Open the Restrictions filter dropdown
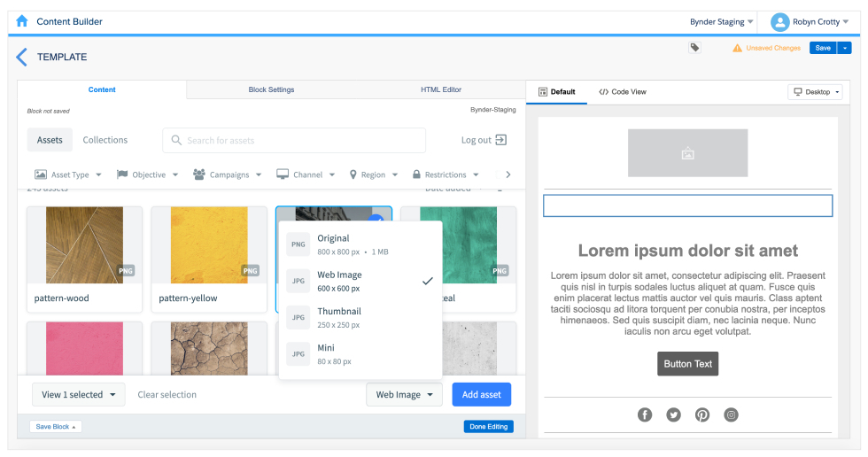 (x=446, y=174)
